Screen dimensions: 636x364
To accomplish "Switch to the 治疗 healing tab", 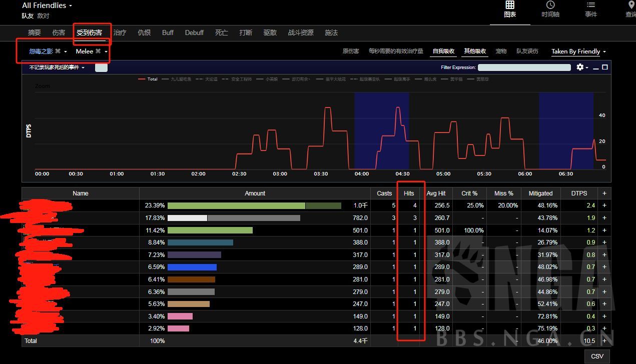I will (x=120, y=32).
